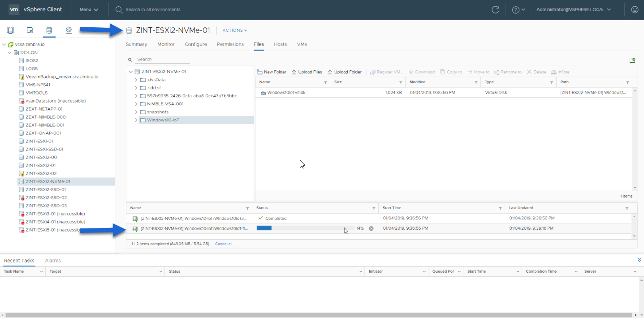Click horizontal scrollbar at bottom
The height and width of the screenshot is (318, 644).
[x=319, y=315]
